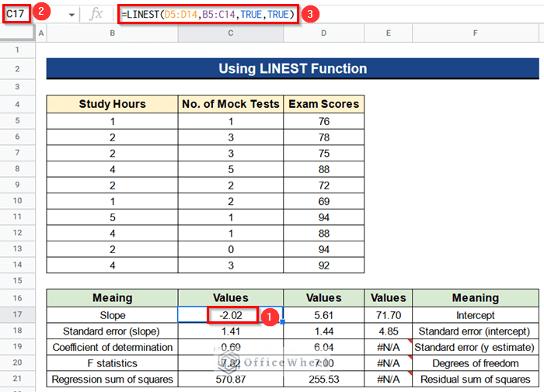Screen dimensions: 544x392
Task: Select the 6.04 value cell
Action: click(324, 347)
